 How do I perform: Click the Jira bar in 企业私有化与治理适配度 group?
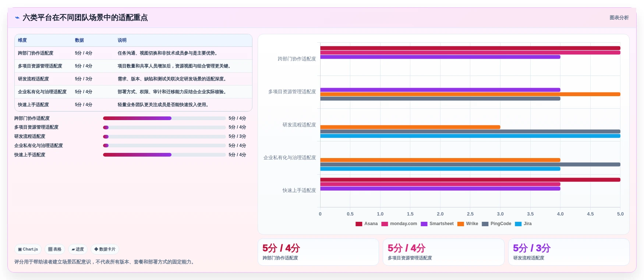click(x=440, y=169)
